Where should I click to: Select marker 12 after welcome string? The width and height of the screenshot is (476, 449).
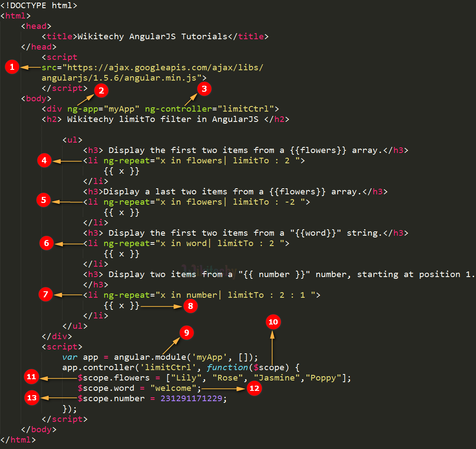tap(254, 388)
